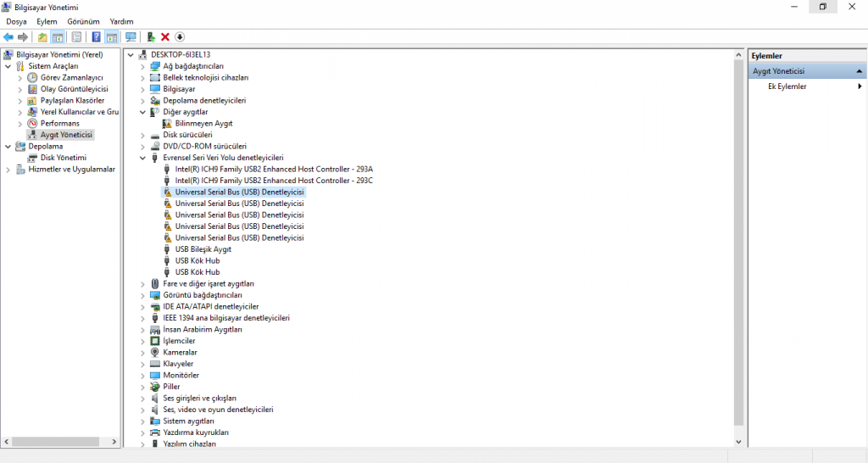Collapse Diğer aygıtlar category
Image resolution: width=868 pixels, height=463 pixels.
[x=142, y=112]
